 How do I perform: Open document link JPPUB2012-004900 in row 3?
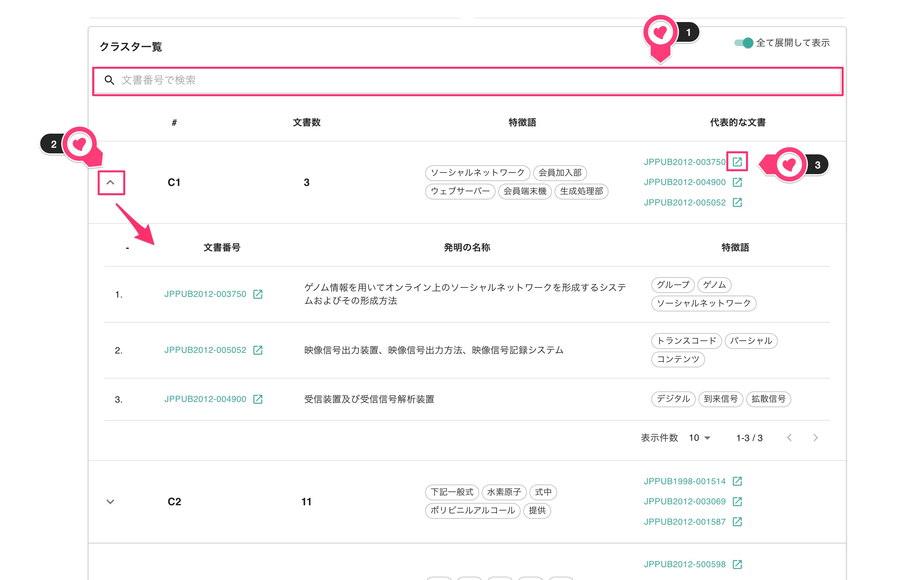(x=205, y=399)
